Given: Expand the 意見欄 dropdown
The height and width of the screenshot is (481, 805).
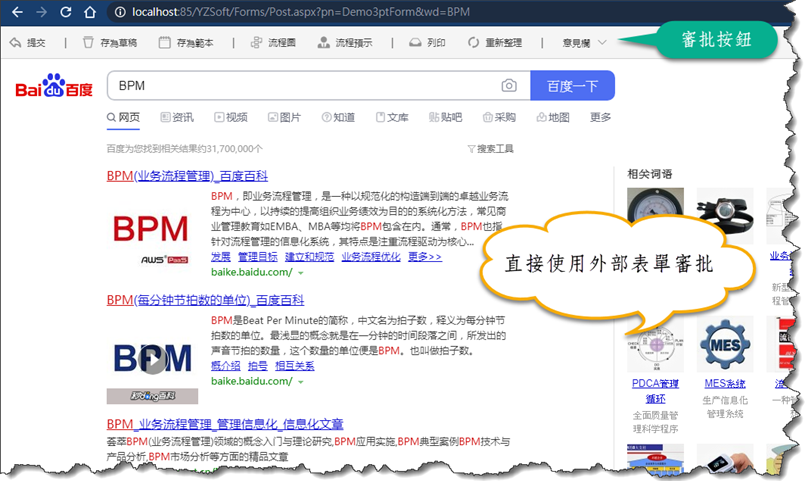Looking at the screenshot, I should tap(585, 43).
